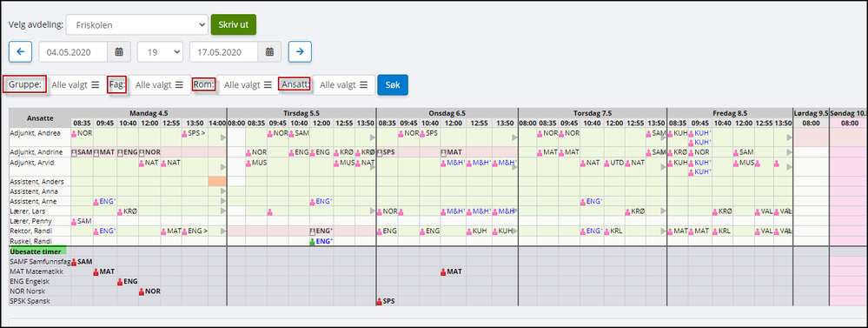Screen dimensions: 868x328
Task: Click ENG > lesson in Rektor, Randi Monday
Action: coord(197,231)
